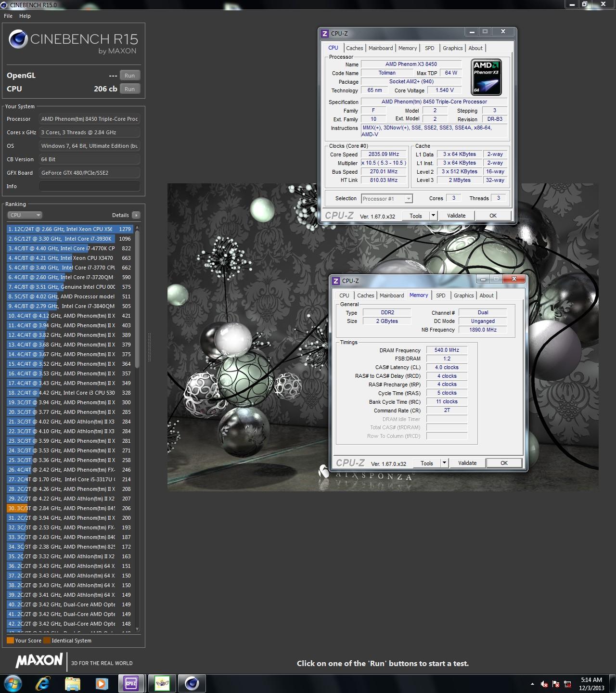Open About tab in upper CPU-Z window
616x693 pixels.
pyautogui.click(x=475, y=48)
